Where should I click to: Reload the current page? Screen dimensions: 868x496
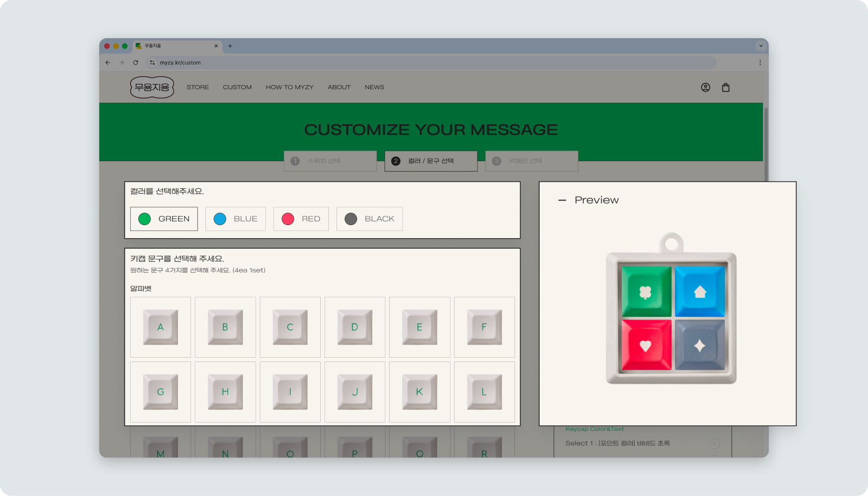(136, 63)
